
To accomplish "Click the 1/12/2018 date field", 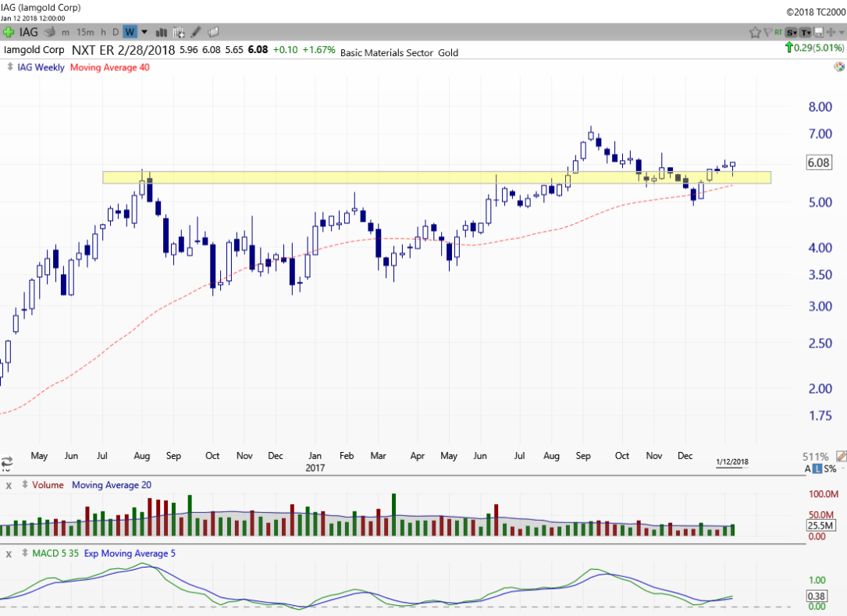I will (x=731, y=461).
